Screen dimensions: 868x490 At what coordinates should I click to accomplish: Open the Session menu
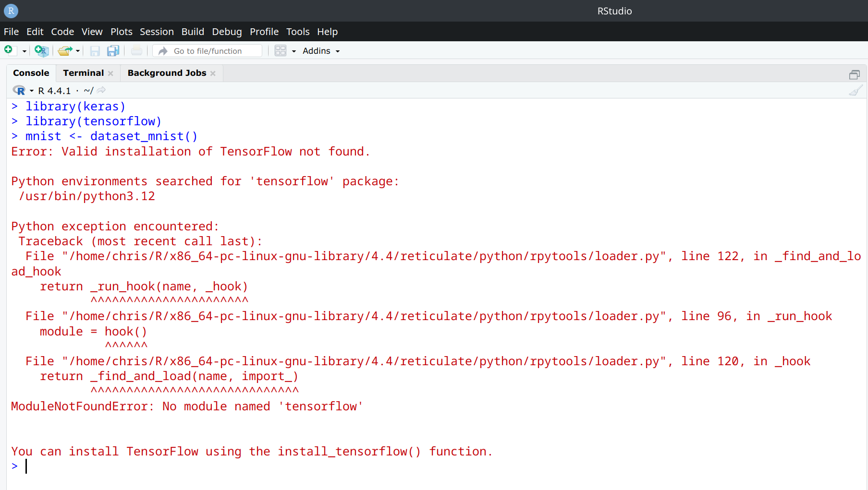pos(157,32)
